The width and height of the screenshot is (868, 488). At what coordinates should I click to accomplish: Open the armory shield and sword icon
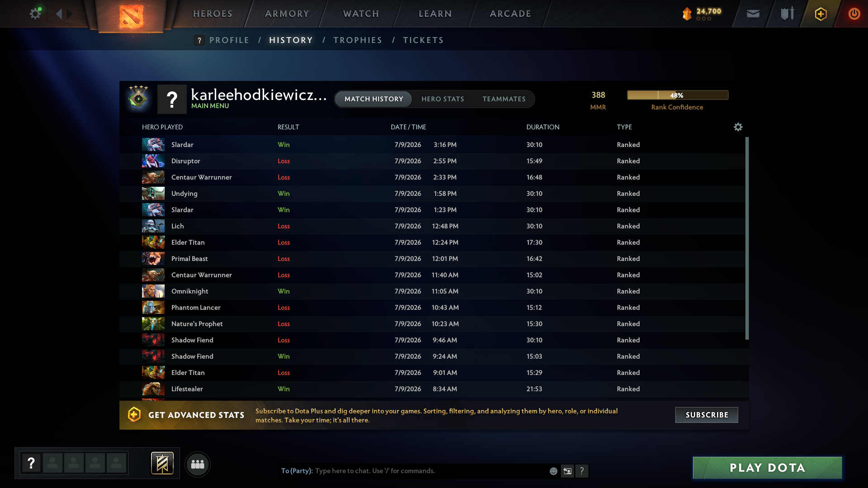(787, 14)
